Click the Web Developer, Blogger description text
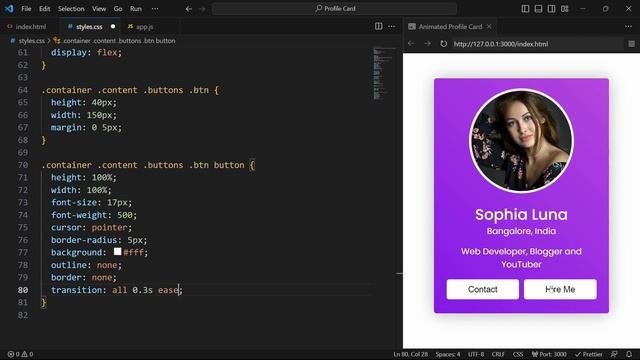Viewport: 640px width, 360px height. (521, 258)
